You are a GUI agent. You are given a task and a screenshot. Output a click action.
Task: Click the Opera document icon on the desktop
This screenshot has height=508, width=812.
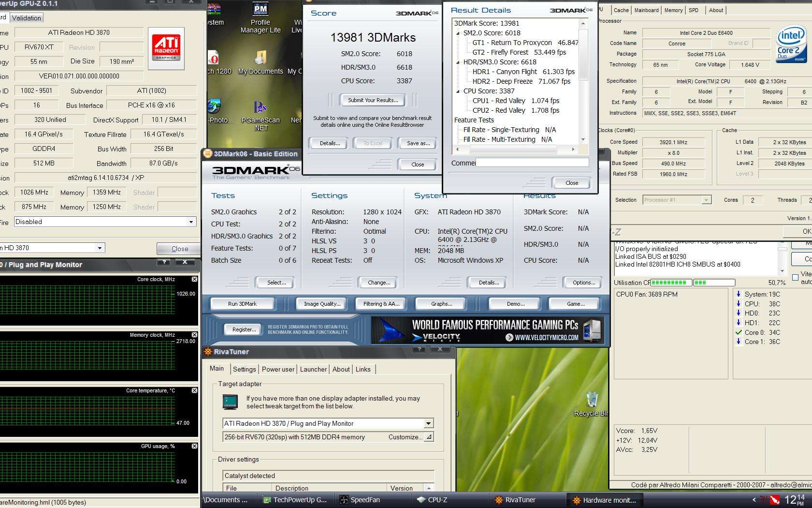pos(214,58)
